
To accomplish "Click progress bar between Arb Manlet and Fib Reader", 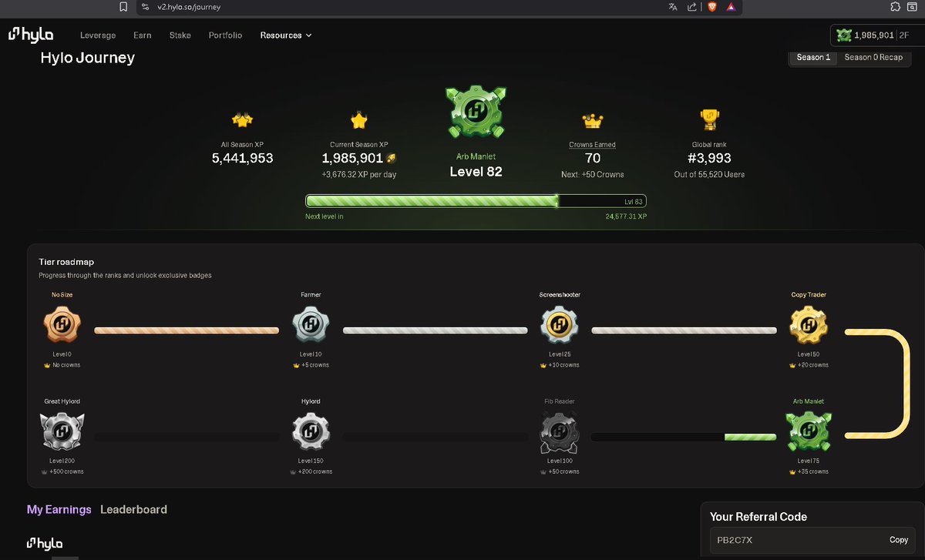I will coord(684,438).
